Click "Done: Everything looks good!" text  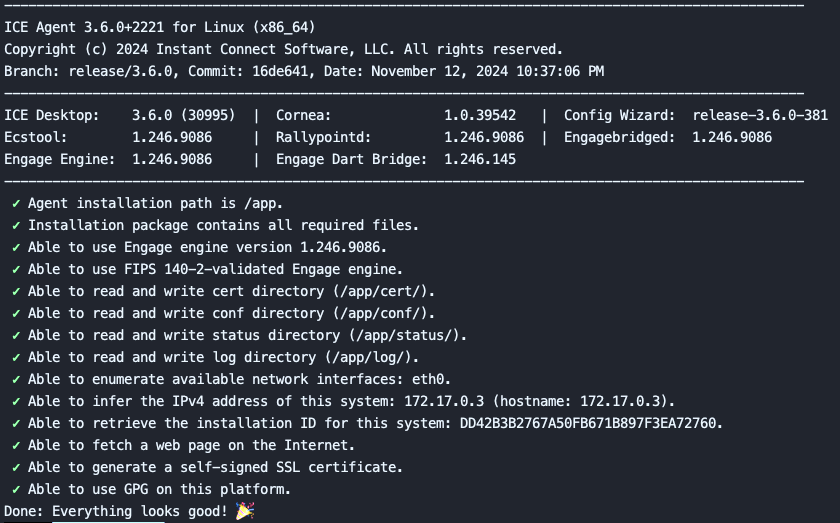(116, 511)
